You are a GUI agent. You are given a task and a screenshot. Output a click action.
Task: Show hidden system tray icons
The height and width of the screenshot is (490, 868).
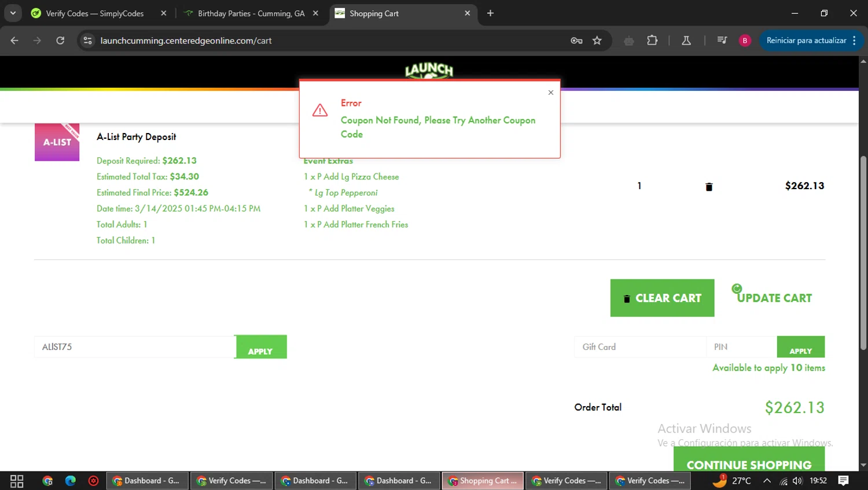767,481
